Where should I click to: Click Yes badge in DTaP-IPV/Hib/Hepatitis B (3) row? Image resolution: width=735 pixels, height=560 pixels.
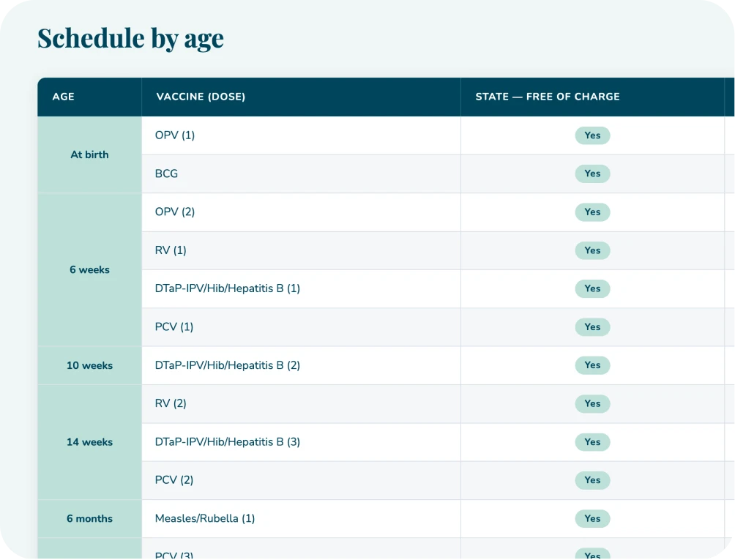(x=592, y=442)
